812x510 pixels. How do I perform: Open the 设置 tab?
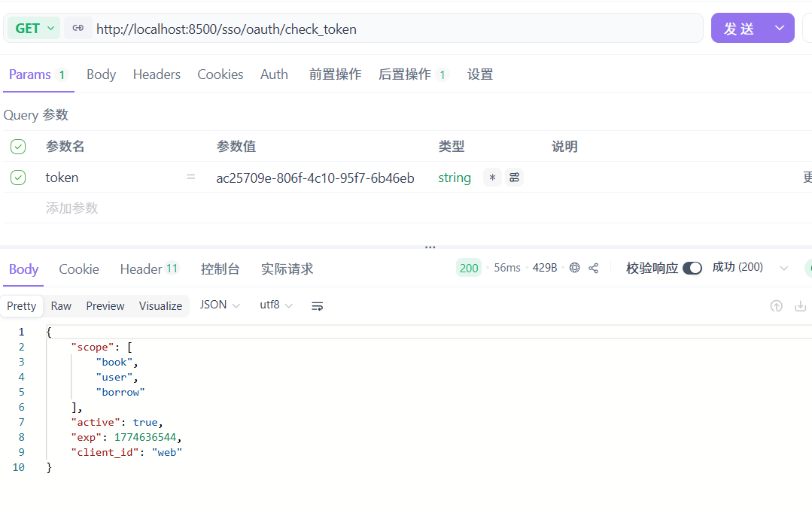tap(479, 74)
